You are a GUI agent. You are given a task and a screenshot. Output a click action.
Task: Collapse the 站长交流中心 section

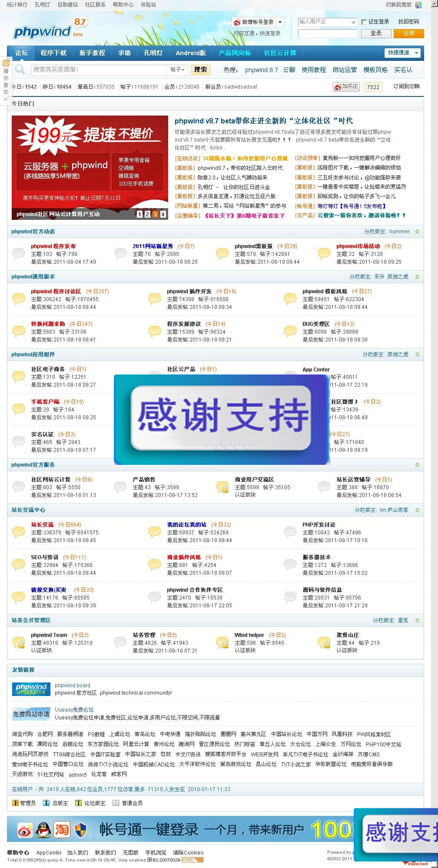[417, 510]
